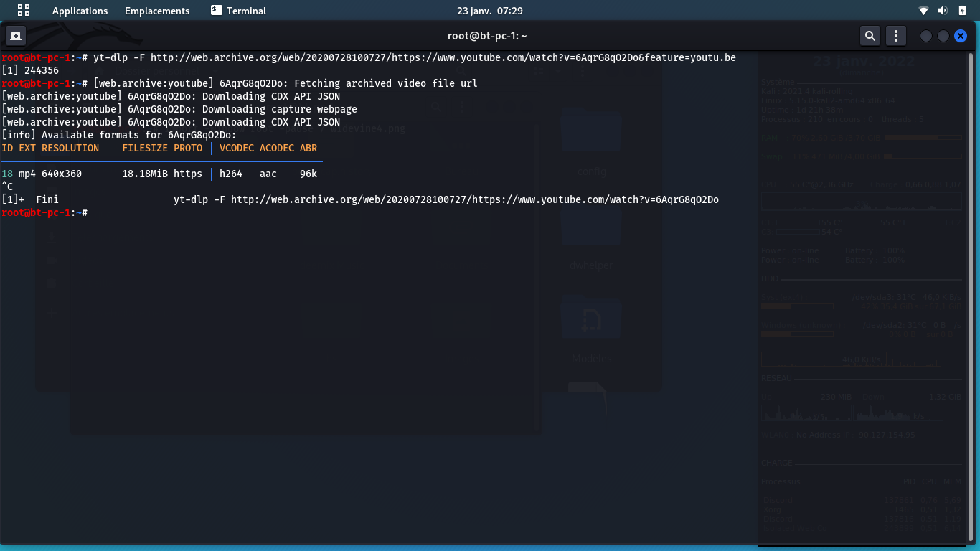Open the terminal three-dot menu
980x551 pixels.
click(895, 35)
